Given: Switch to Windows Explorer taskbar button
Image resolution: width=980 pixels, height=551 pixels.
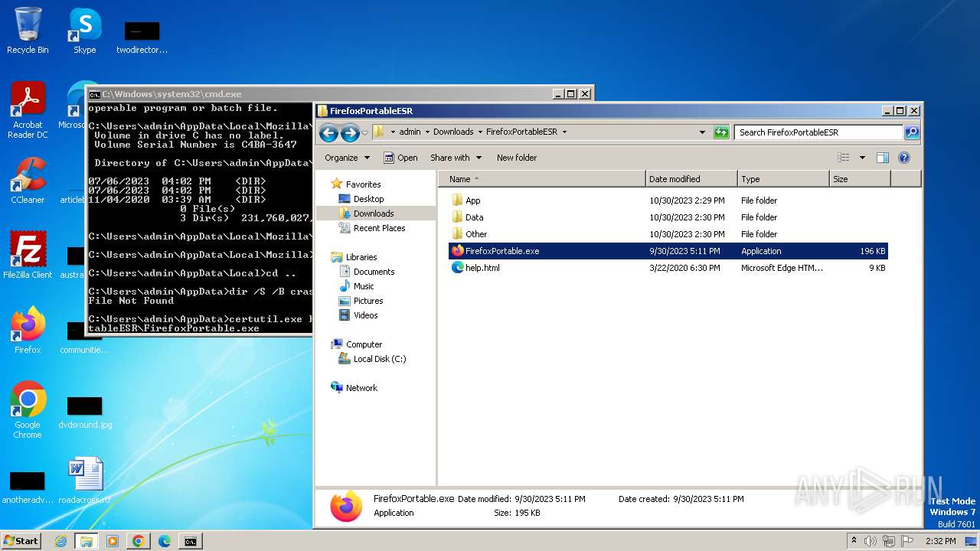Looking at the screenshot, I should tap(86, 541).
